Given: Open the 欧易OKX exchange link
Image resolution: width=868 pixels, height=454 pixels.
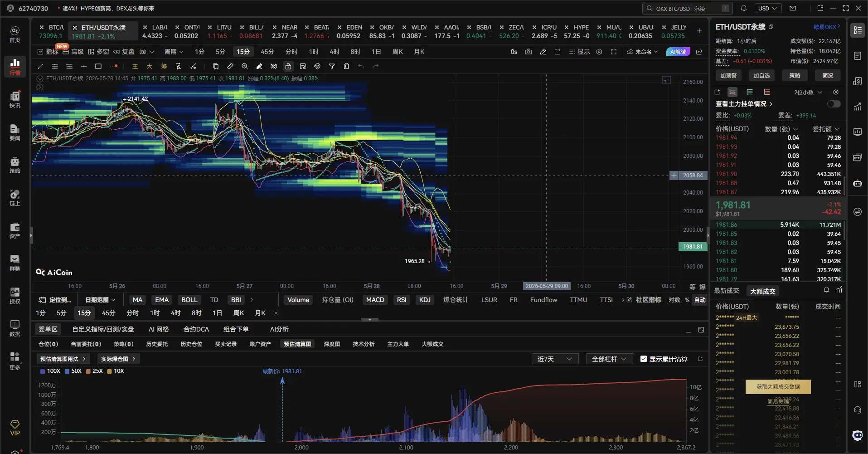Looking at the screenshot, I should (x=827, y=27).
